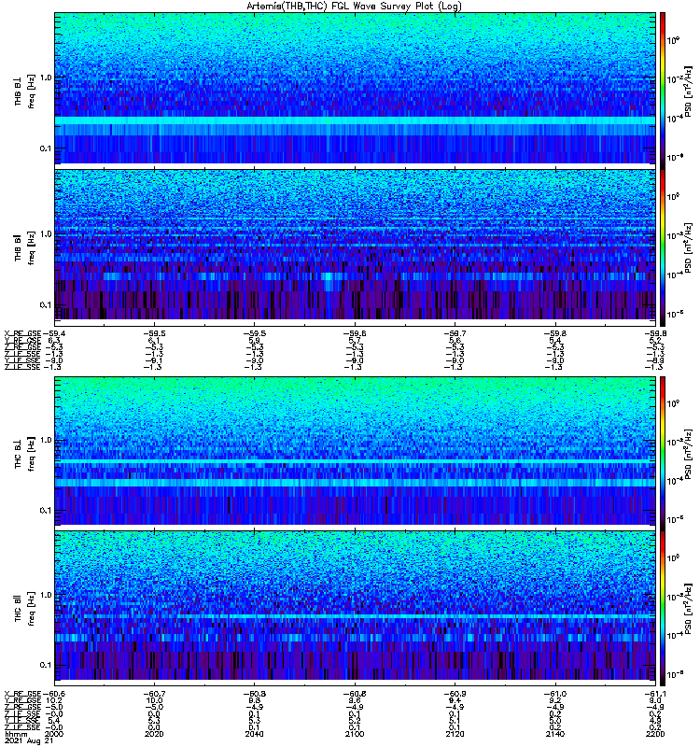
Task: Click the 1.0 frequency tick of THB B⊥ panel
Action: [x=46, y=78]
